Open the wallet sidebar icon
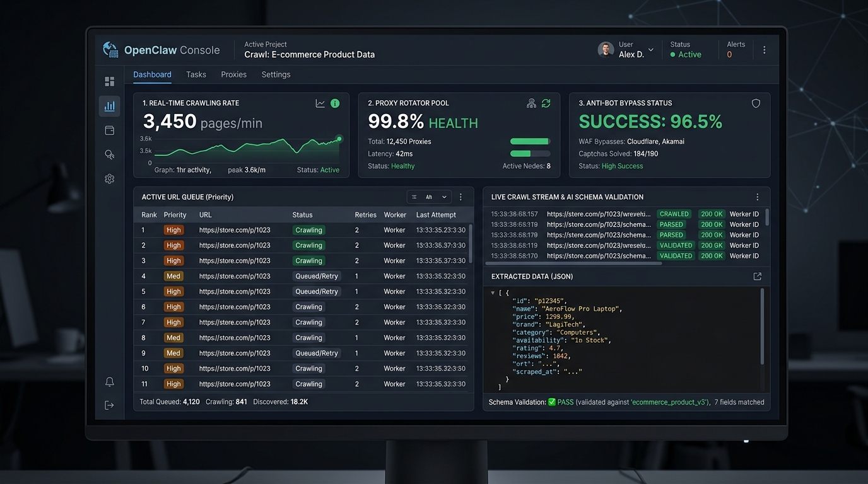Image resolution: width=868 pixels, height=484 pixels. coord(109,130)
